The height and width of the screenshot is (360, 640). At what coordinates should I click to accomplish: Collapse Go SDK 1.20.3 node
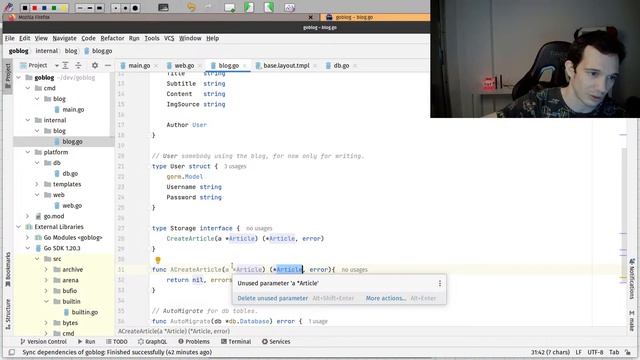pyautogui.click(x=28, y=248)
